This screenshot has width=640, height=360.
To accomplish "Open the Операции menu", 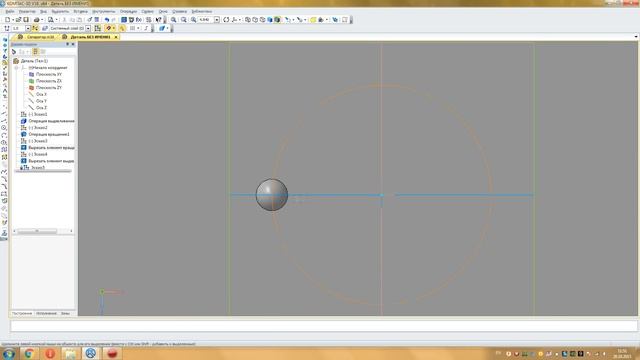I will point(129,11).
